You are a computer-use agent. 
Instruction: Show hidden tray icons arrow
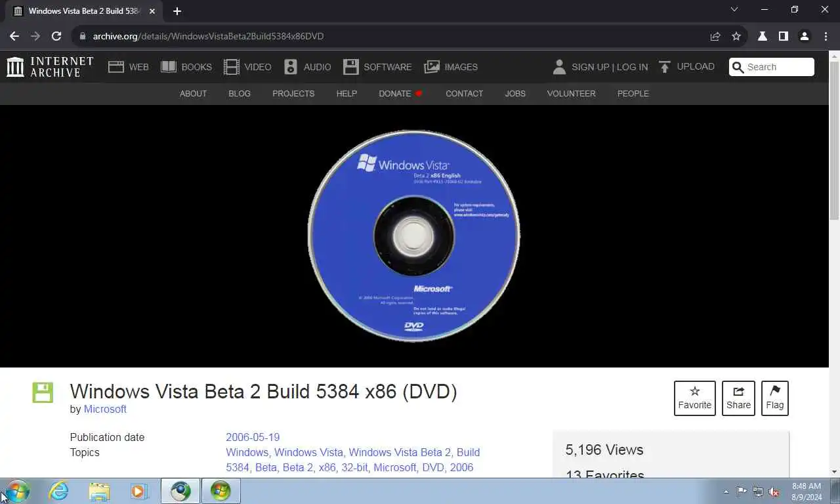click(x=726, y=492)
